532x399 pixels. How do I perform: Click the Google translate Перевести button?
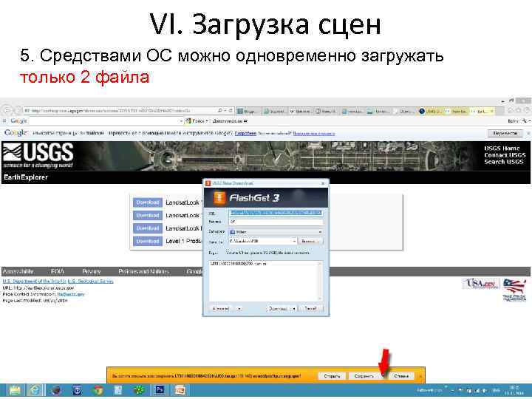click(505, 133)
